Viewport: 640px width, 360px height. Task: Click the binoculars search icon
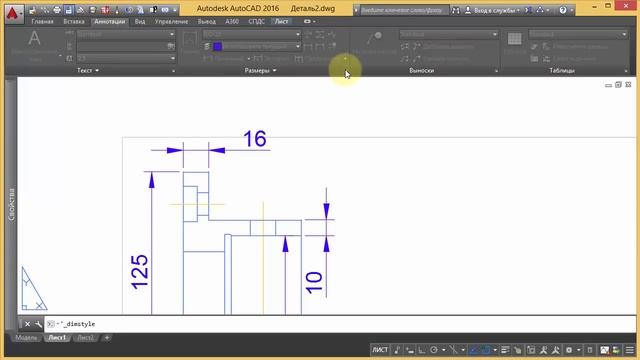click(456, 10)
